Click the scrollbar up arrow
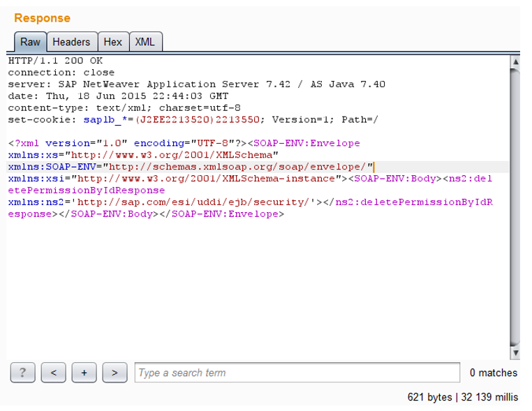 click(515, 61)
